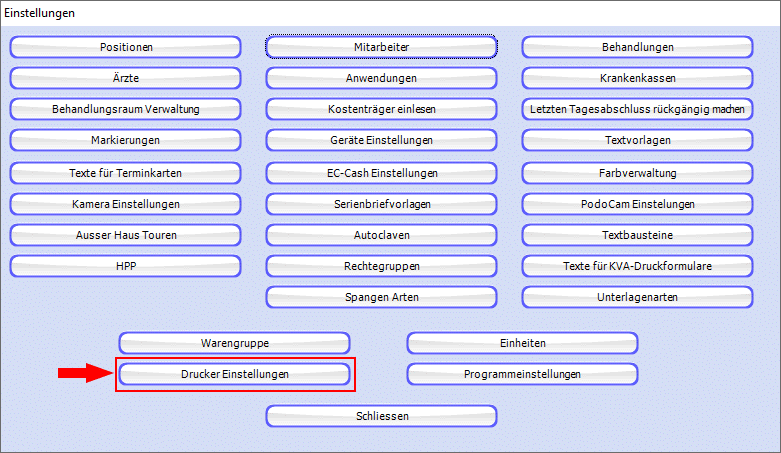Open Kamera Einstellungen

click(x=125, y=203)
